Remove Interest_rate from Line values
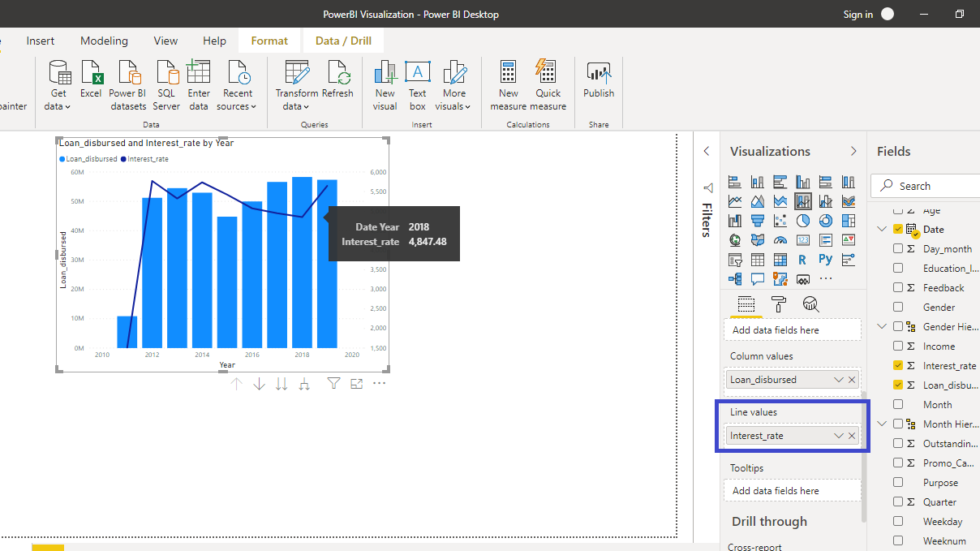 852,436
